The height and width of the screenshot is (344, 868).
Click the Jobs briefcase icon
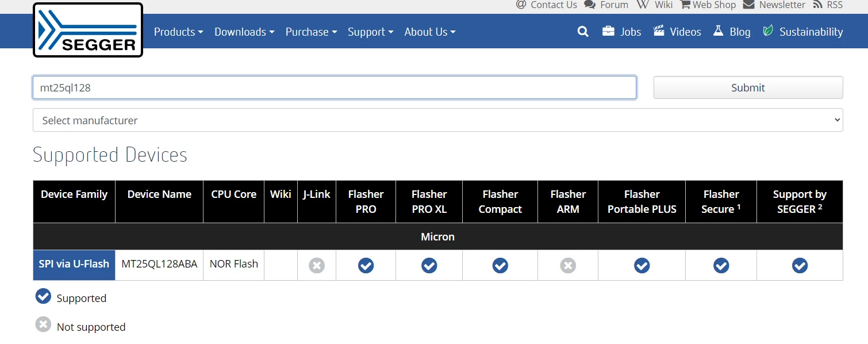coord(608,30)
